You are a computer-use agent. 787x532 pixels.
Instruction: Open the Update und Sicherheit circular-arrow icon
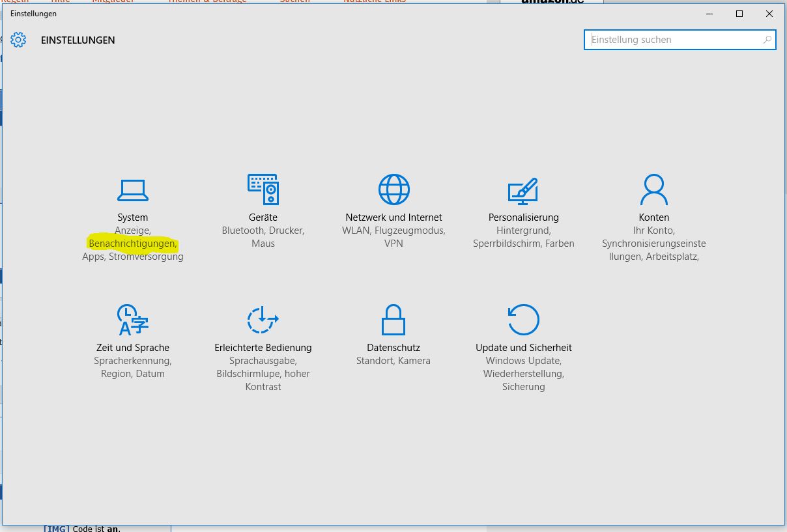[523, 320]
